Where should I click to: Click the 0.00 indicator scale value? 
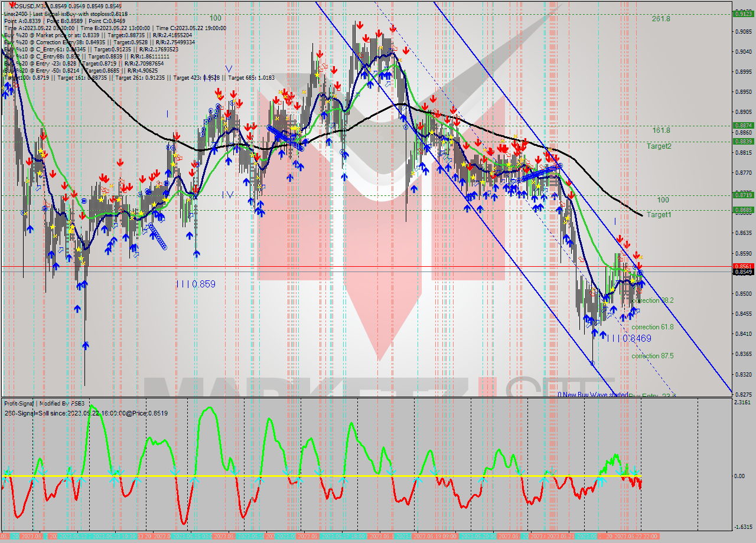click(x=739, y=476)
